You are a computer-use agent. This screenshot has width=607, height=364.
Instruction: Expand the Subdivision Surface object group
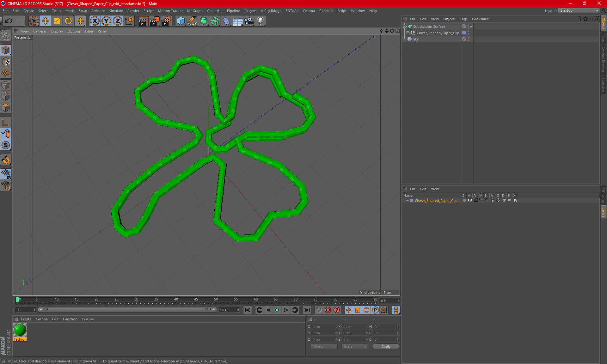pyautogui.click(x=405, y=27)
